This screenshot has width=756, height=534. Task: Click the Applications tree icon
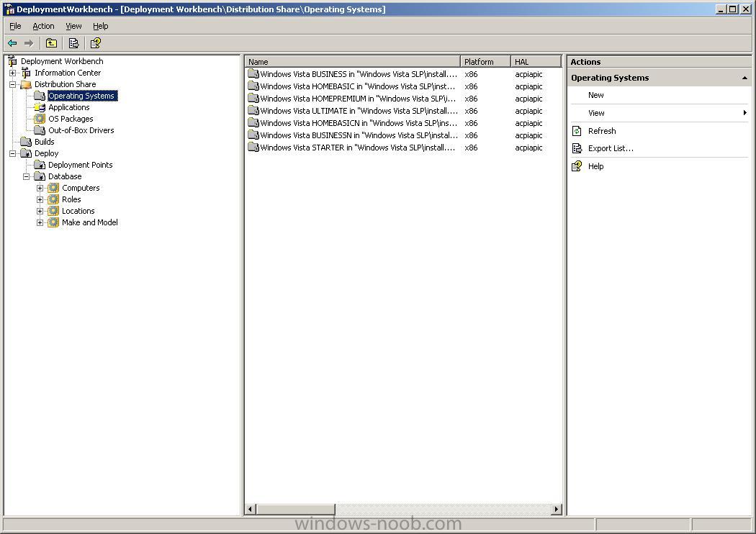[x=40, y=107]
